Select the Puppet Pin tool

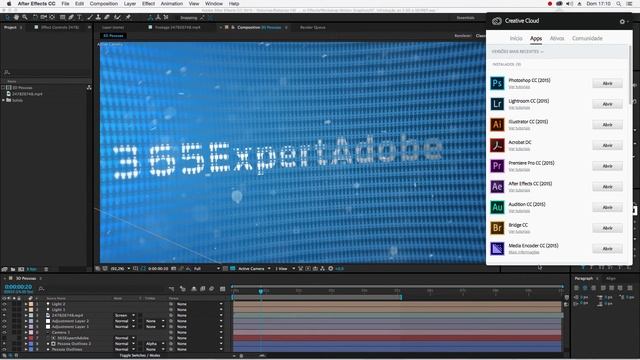[x=128, y=18]
